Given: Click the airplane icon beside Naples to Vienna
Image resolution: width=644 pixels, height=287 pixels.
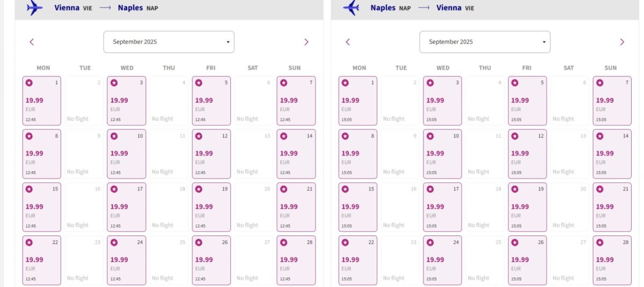Looking at the screenshot, I should (351, 8).
